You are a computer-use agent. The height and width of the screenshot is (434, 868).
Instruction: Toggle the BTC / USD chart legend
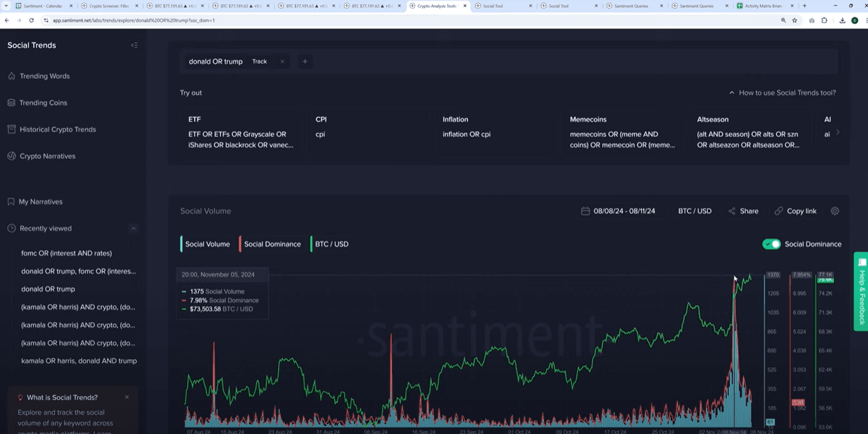pos(331,244)
